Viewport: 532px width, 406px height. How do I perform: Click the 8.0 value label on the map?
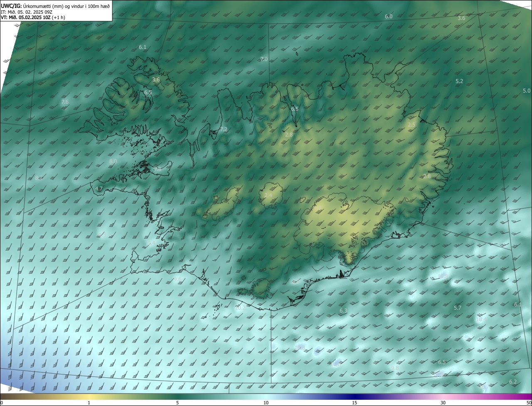(113, 161)
